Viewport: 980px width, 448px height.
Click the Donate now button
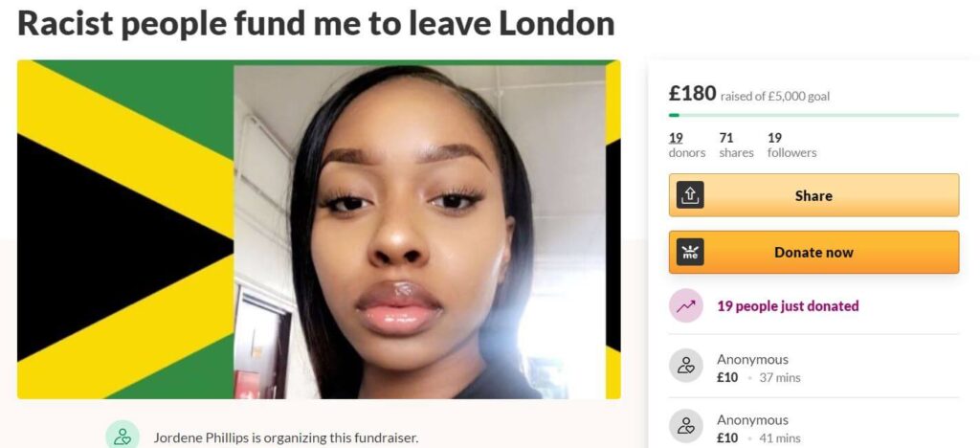(813, 252)
